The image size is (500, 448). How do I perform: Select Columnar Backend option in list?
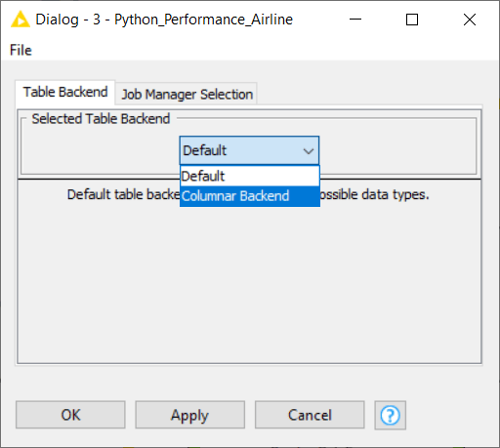click(x=250, y=196)
